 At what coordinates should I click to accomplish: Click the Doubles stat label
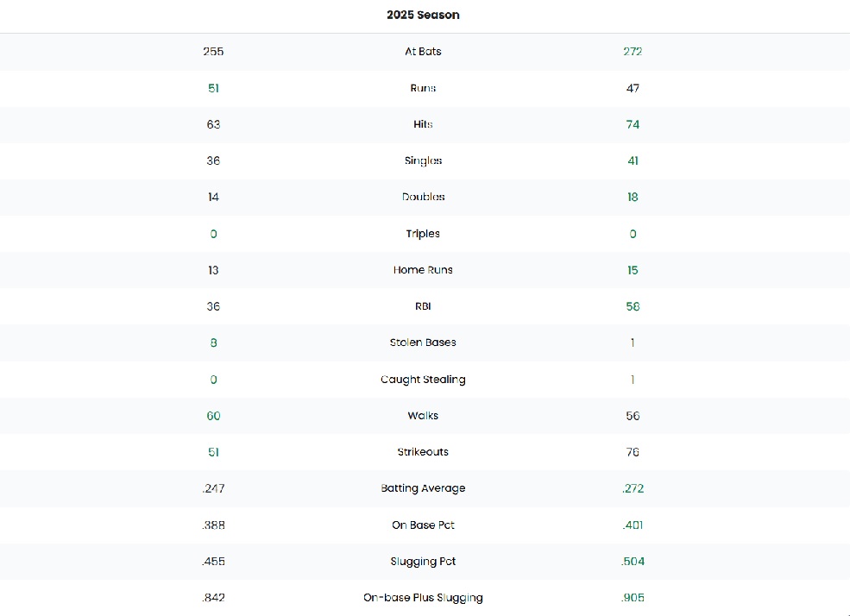pos(423,197)
